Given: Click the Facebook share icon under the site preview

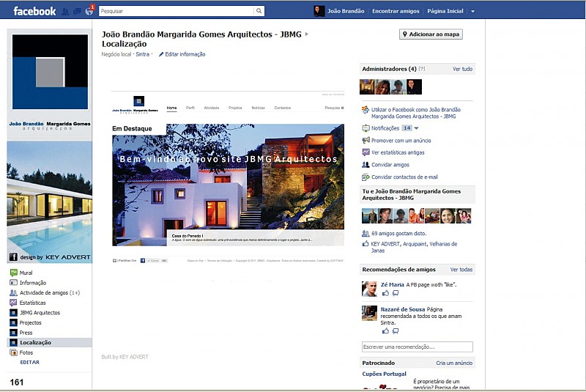Looking at the screenshot, I should pyautogui.click(x=143, y=260).
